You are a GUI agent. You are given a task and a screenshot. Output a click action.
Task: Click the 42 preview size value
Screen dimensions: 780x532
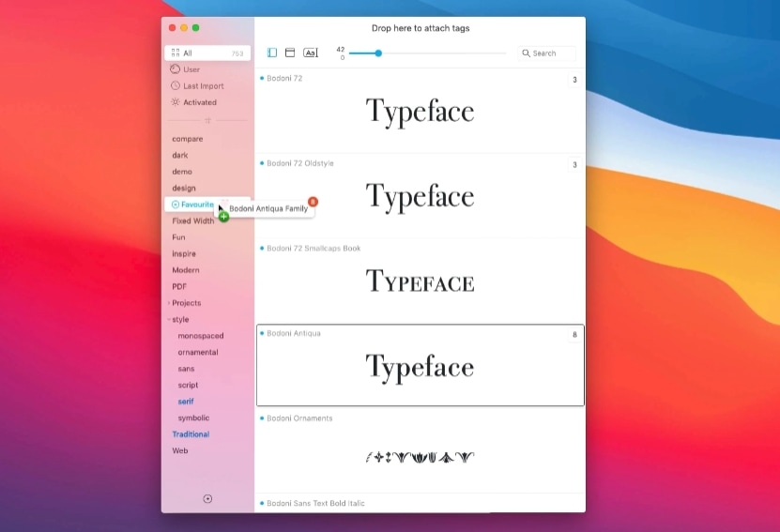341,49
